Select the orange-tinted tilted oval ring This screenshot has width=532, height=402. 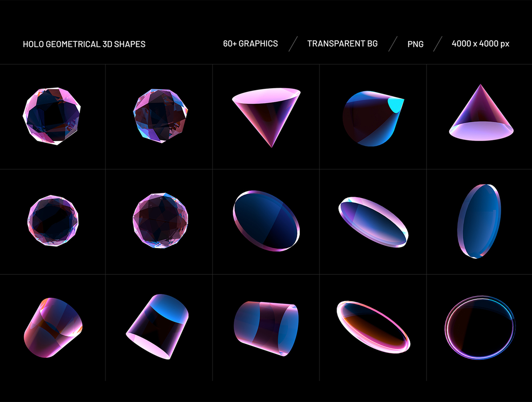coord(373,327)
